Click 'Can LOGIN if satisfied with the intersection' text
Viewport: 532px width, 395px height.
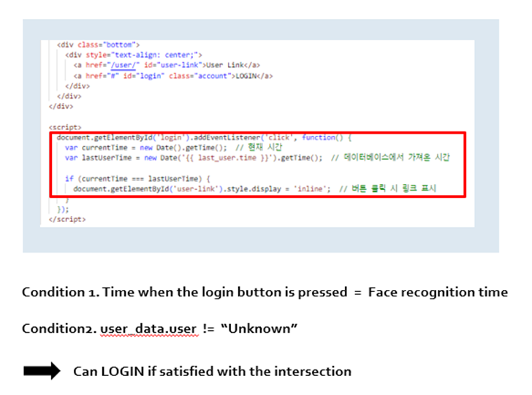(213, 372)
